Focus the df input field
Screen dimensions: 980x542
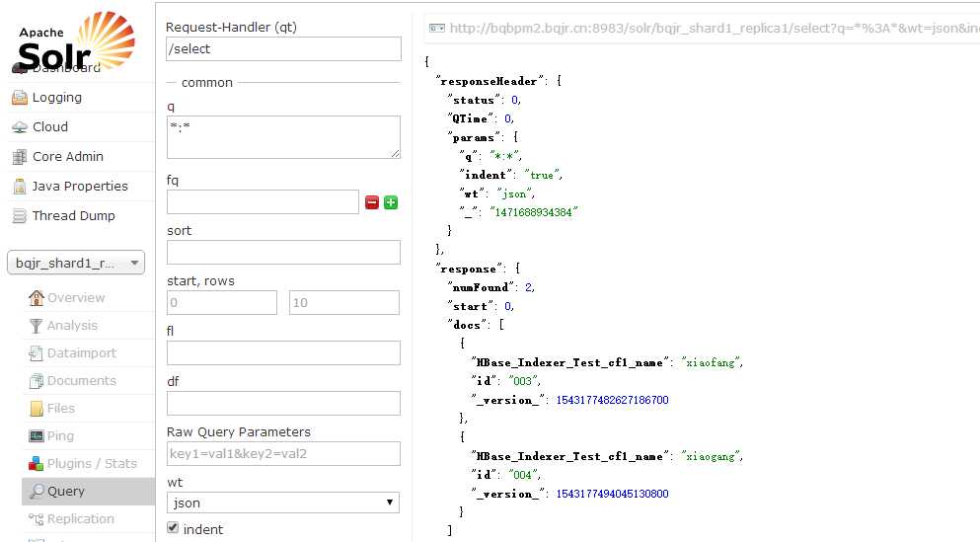tap(284, 403)
